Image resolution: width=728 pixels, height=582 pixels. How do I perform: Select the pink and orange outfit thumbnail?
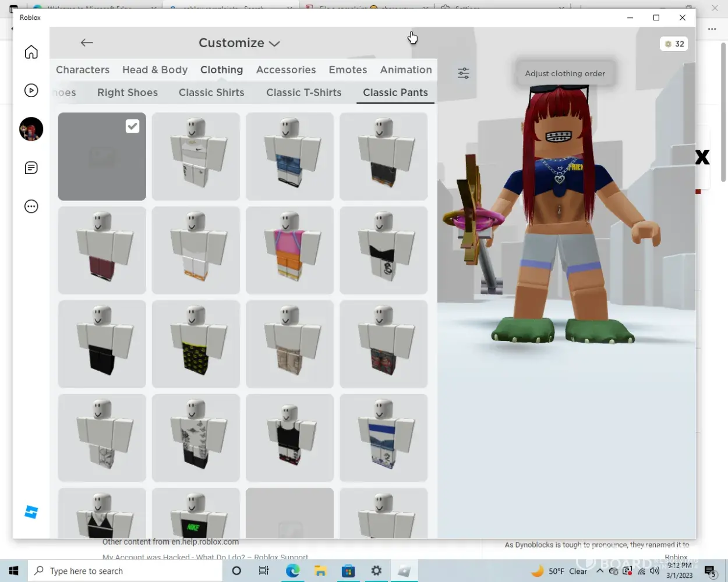coord(289,250)
